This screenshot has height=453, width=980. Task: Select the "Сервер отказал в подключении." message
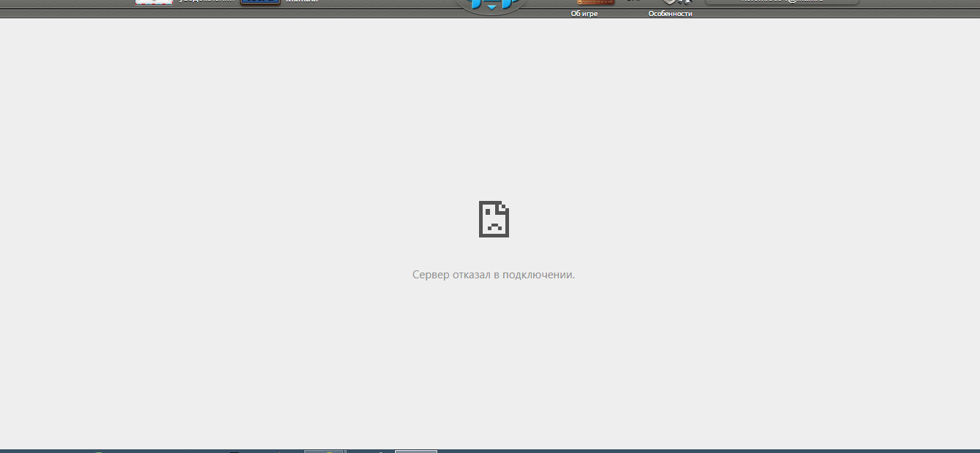(x=494, y=275)
